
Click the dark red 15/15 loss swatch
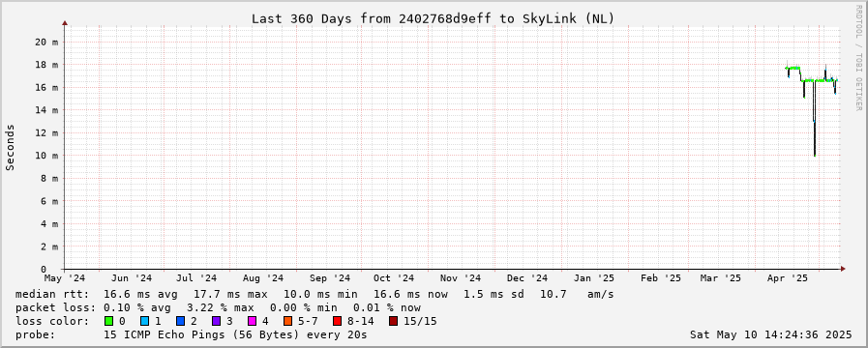(x=393, y=321)
